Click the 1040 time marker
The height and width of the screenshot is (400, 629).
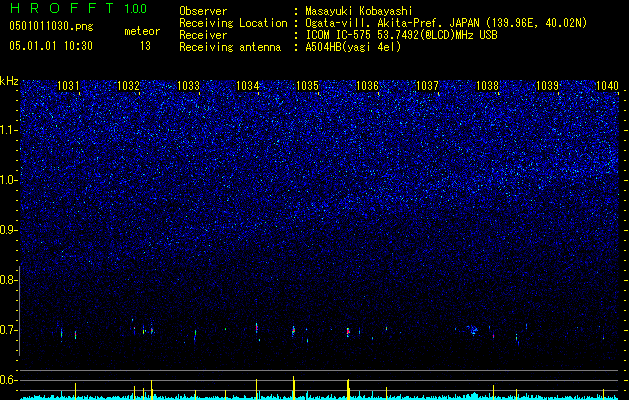coord(607,85)
